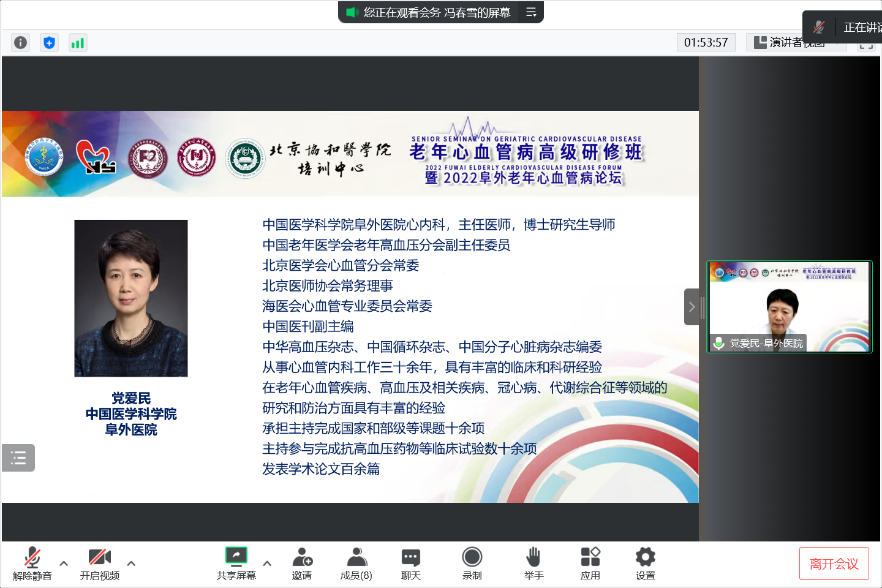Click the blue security shield icon
The height and width of the screenshot is (588, 882).
click(49, 42)
